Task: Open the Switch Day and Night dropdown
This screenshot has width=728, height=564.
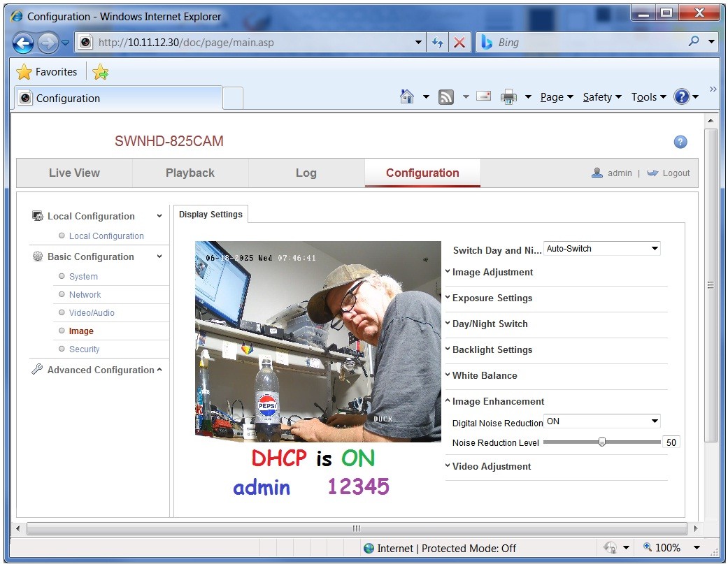Action: point(601,249)
